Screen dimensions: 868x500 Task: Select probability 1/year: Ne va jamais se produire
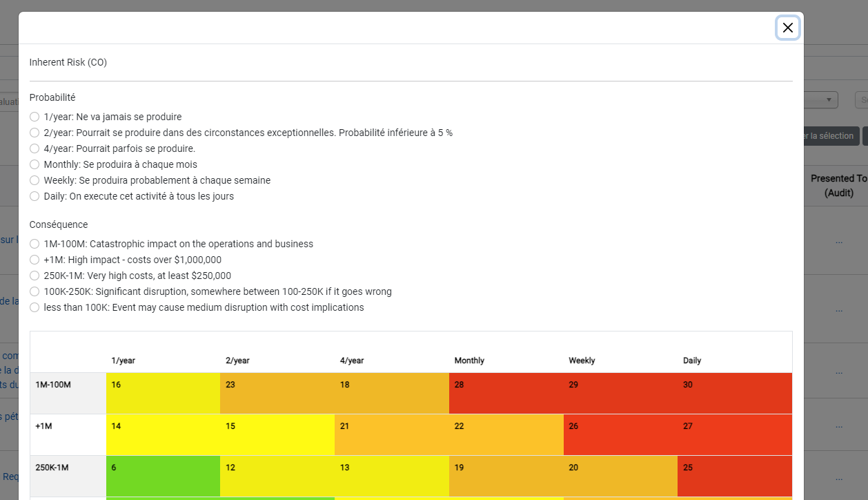click(34, 117)
